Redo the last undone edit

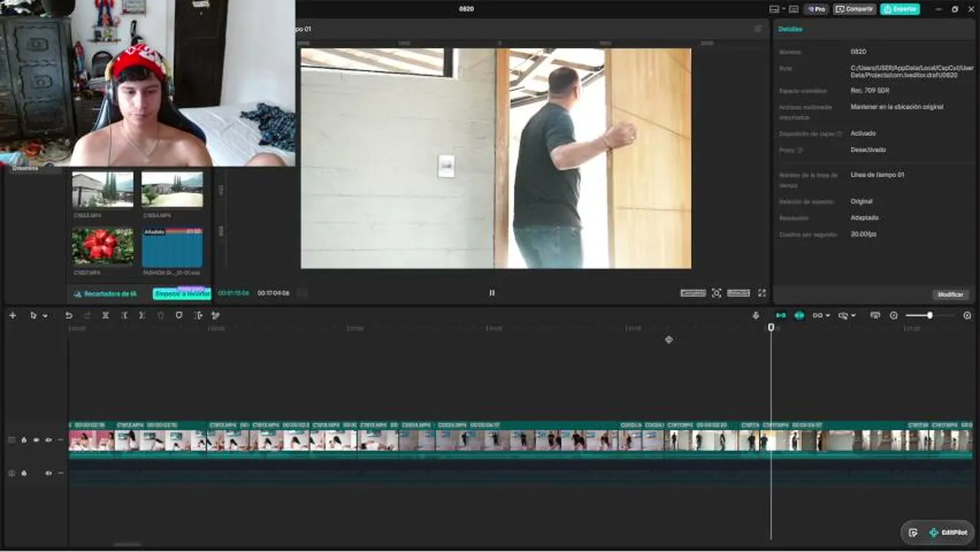tap(87, 315)
